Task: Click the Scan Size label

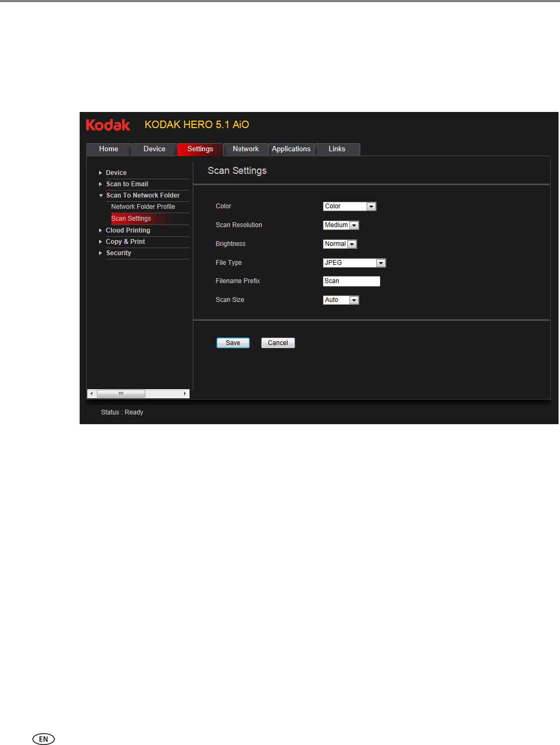Action: tap(230, 300)
